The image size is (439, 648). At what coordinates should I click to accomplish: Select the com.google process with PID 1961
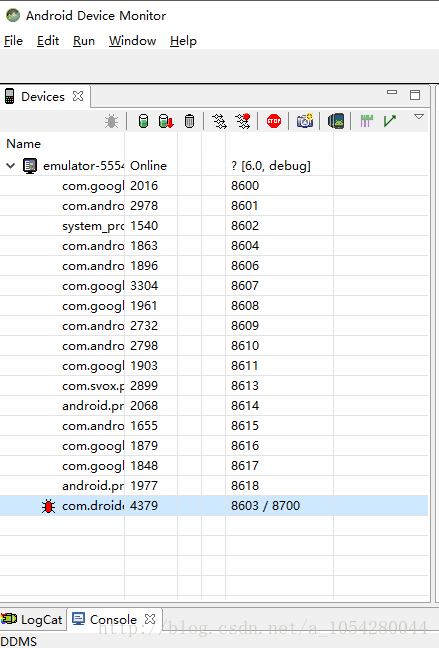click(214, 306)
